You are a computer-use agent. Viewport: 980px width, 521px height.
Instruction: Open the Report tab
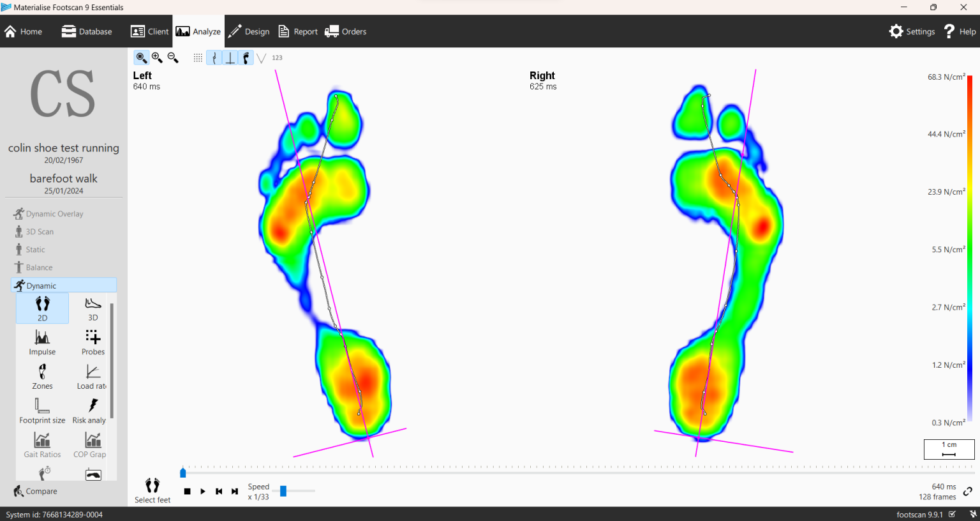[298, 31]
